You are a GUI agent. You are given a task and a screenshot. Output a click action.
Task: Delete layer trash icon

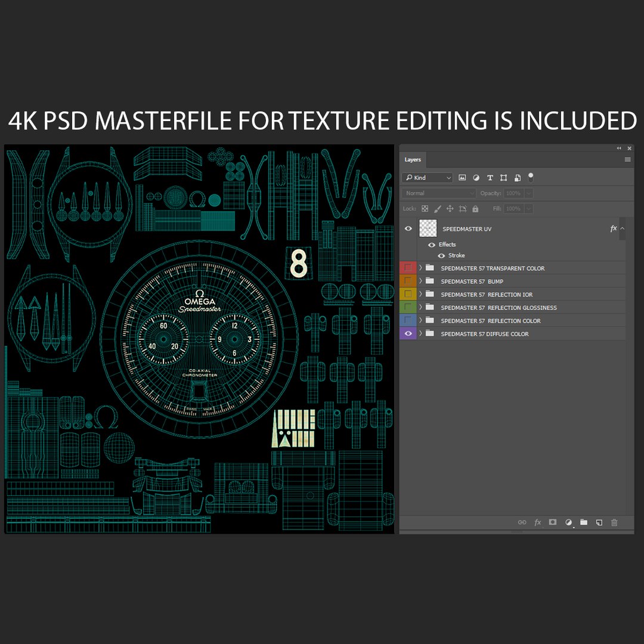click(614, 522)
